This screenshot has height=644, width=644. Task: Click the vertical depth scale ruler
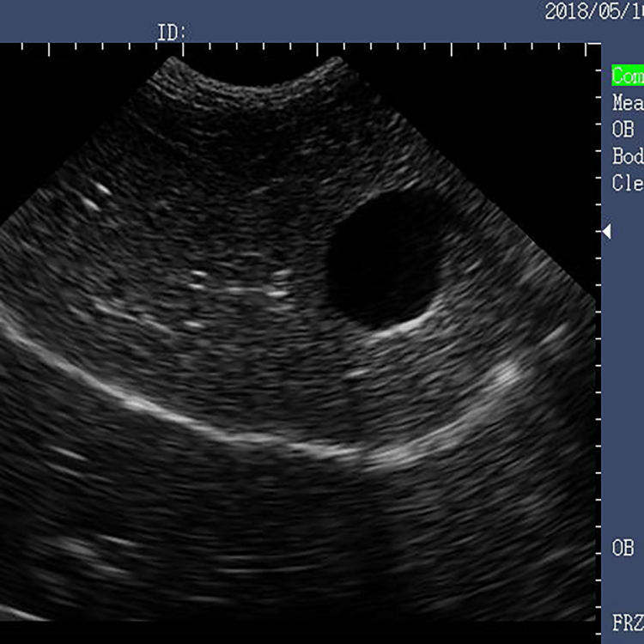click(x=598, y=341)
